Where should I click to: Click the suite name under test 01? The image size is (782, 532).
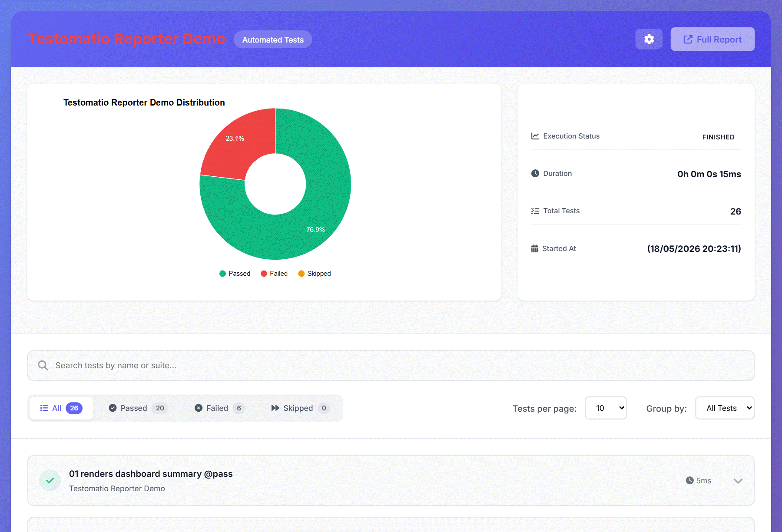point(117,489)
